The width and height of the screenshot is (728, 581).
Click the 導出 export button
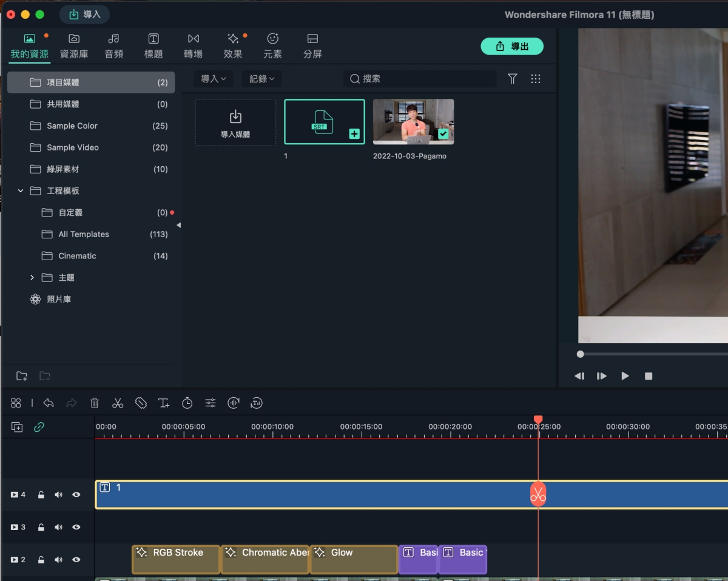coord(512,46)
